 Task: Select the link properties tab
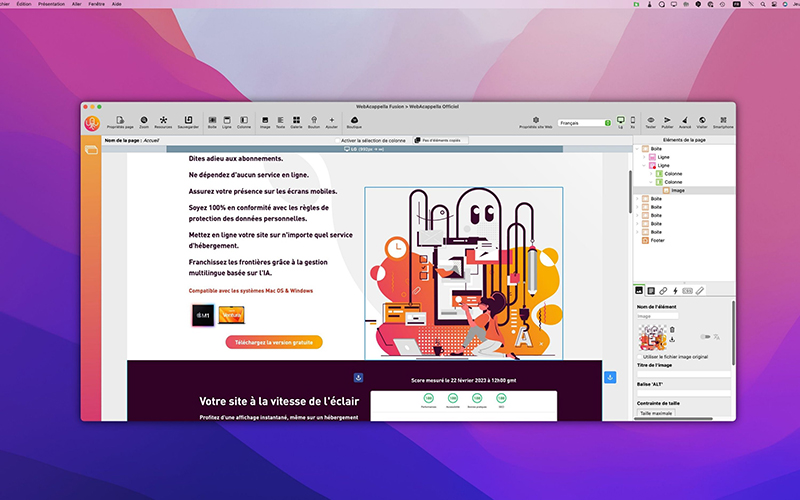pos(663,291)
